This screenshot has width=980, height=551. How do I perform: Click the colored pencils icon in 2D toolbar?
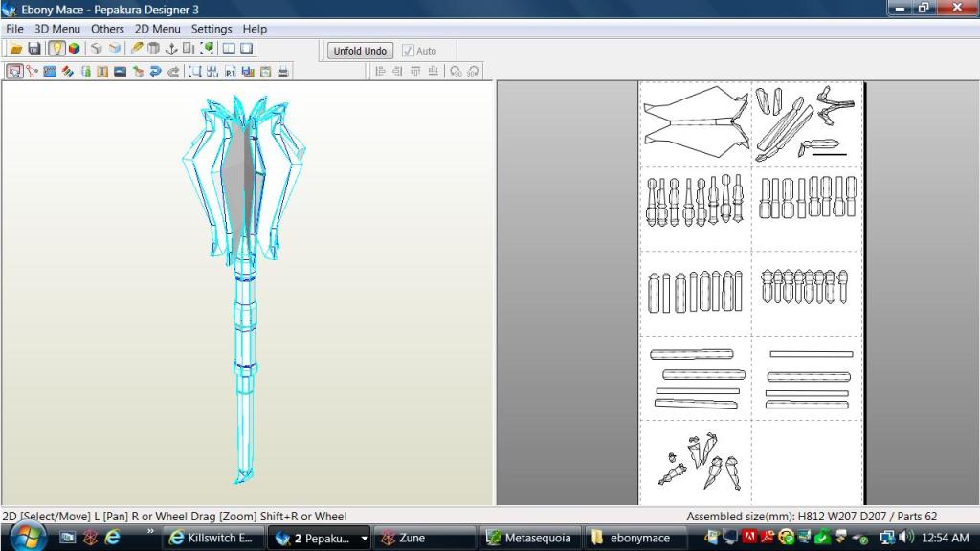68,71
